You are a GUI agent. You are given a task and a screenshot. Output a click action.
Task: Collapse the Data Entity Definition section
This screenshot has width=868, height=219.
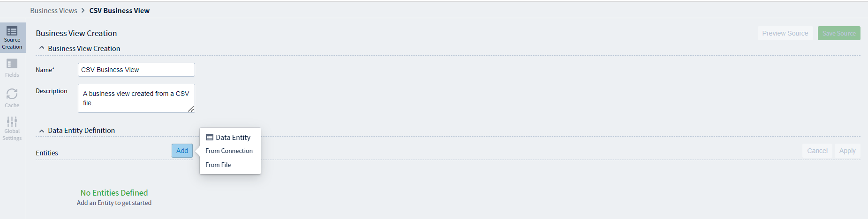[42, 131]
